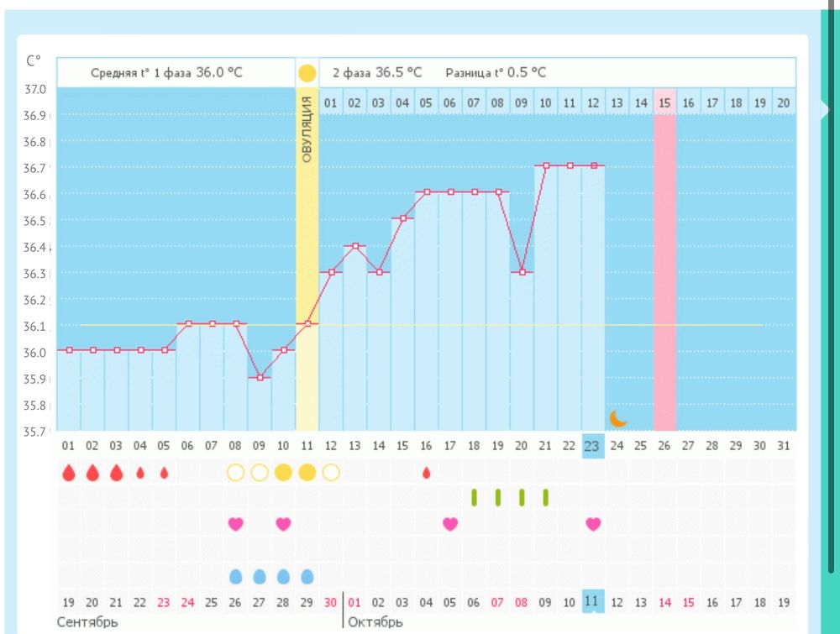Click the blue drop under day 09

260,576
